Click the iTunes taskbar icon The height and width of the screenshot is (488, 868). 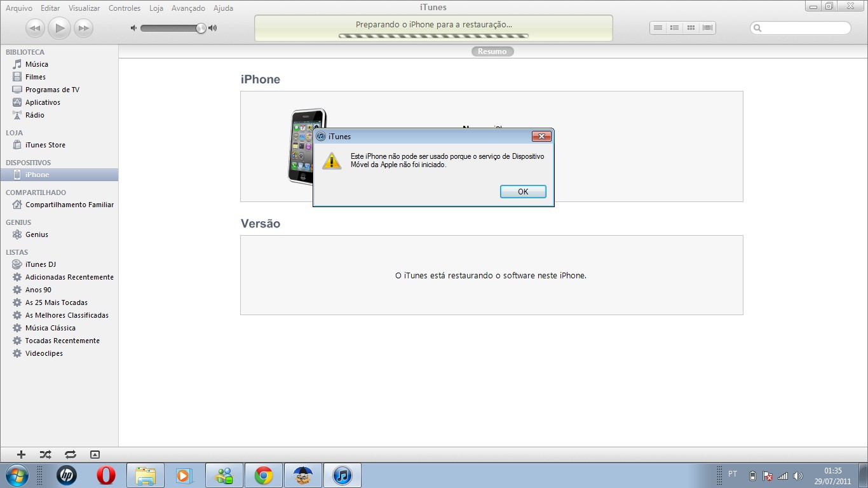coord(342,475)
